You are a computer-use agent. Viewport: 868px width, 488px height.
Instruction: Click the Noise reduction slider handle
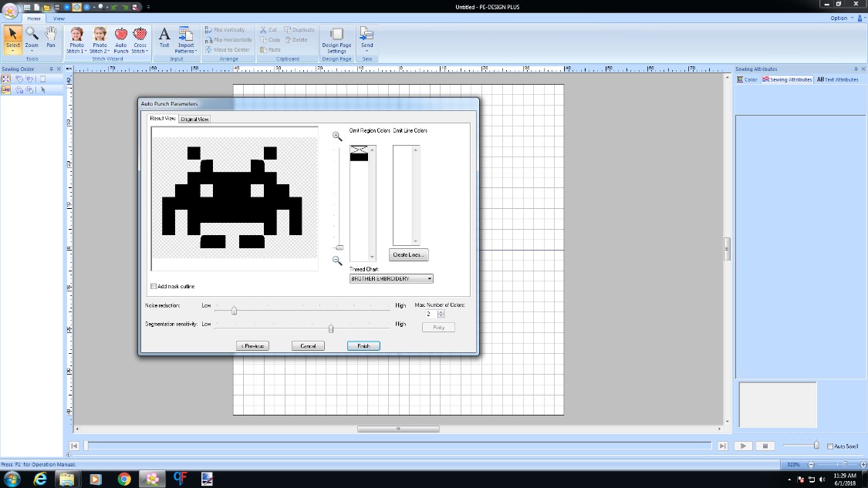pos(234,311)
